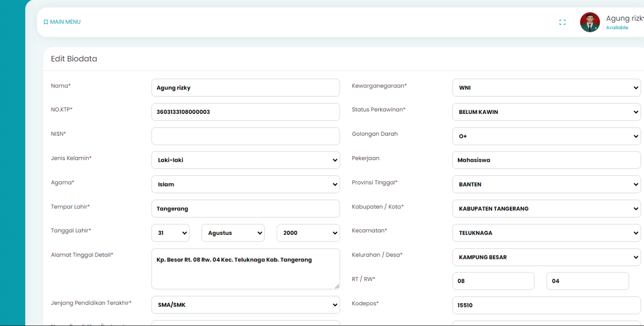Open the Status Perkawinan dropdown
This screenshot has height=326, width=644.
pyautogui.click(x=546, y=112)
